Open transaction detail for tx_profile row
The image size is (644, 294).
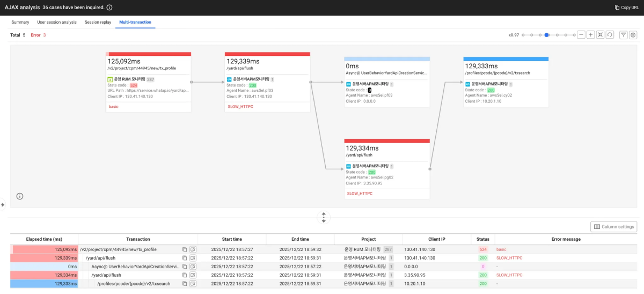coord(193,249)
